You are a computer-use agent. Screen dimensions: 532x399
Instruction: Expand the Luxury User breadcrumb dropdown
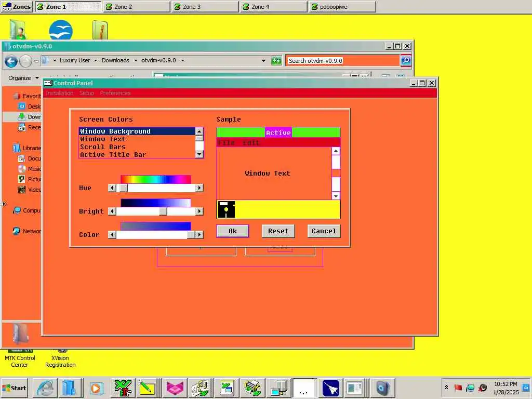click(x=96, y=60)
